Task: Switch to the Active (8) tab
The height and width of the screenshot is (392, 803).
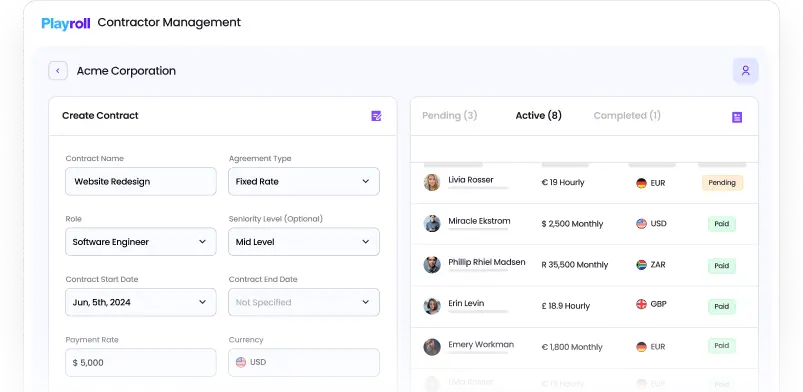Action: 538,116
